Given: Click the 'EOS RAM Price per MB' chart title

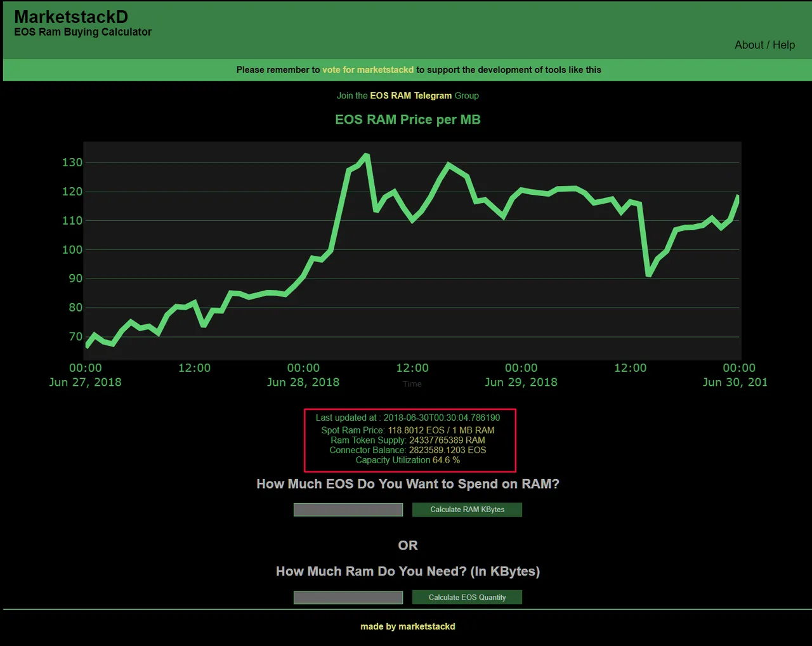Looking at the screenshot, I should [408, 119].
